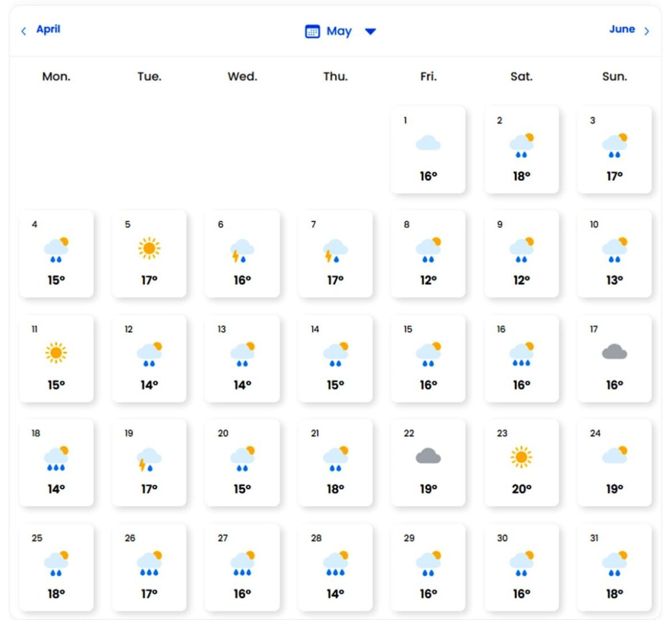
Task: Select the cloudy icon on May 1
Action: [428, 144]
